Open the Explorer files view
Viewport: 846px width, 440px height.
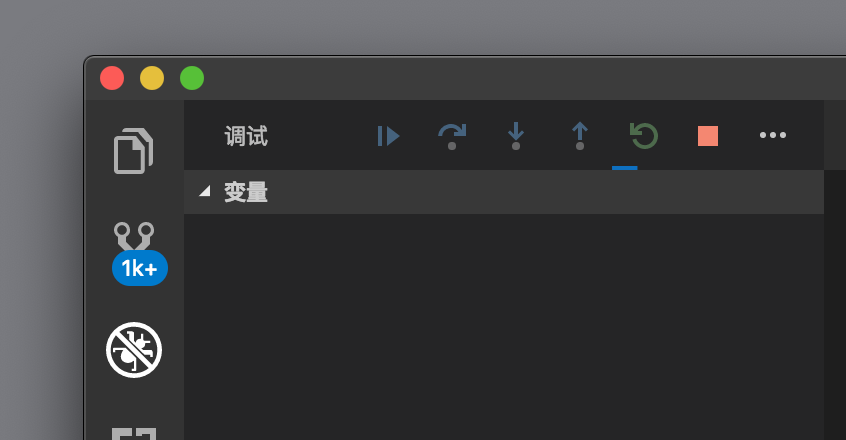pos(133,151)
